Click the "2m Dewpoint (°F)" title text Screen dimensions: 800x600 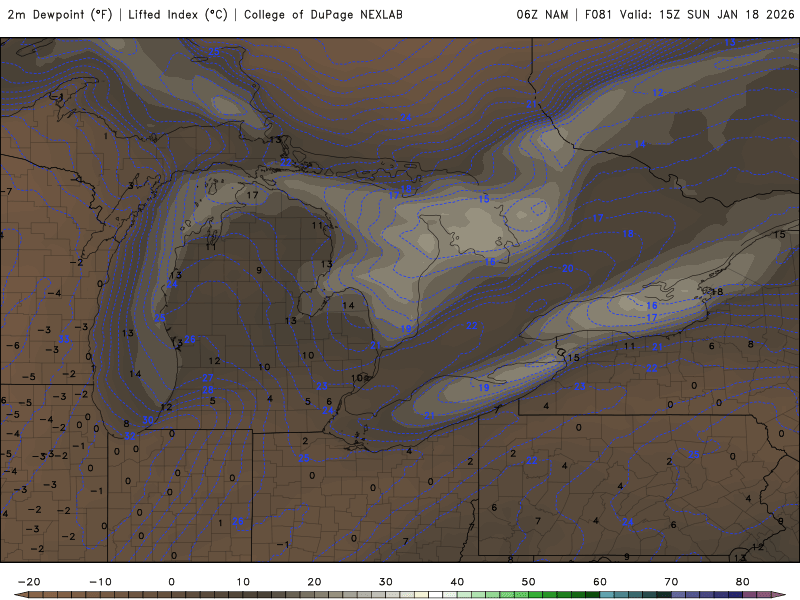coord(60,15)
